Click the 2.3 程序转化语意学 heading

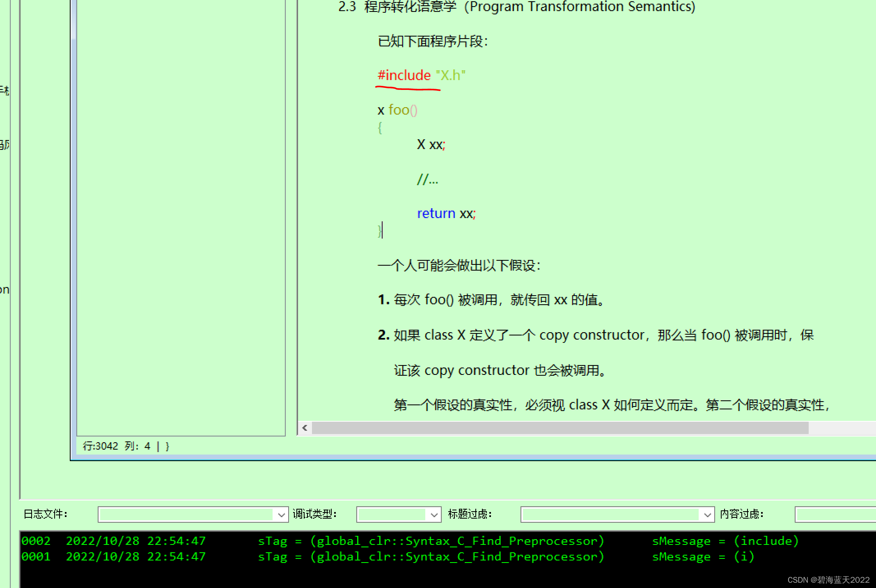[x=516, y=7]
